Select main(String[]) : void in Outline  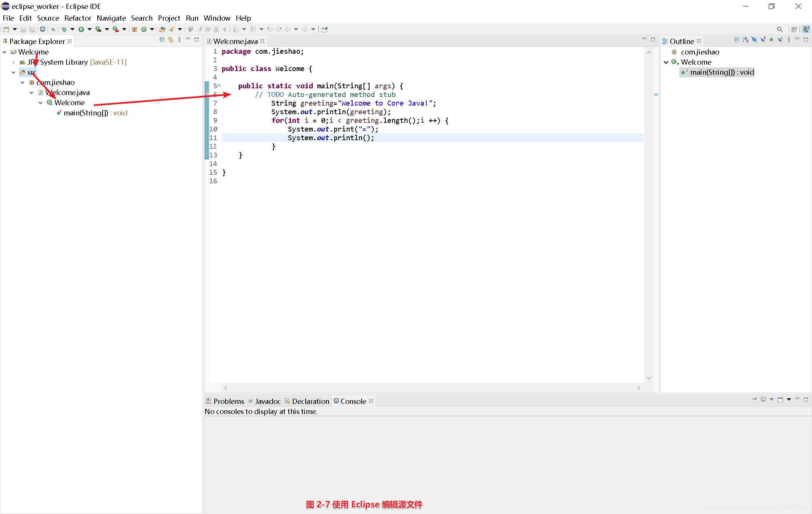tap(717, 72)
